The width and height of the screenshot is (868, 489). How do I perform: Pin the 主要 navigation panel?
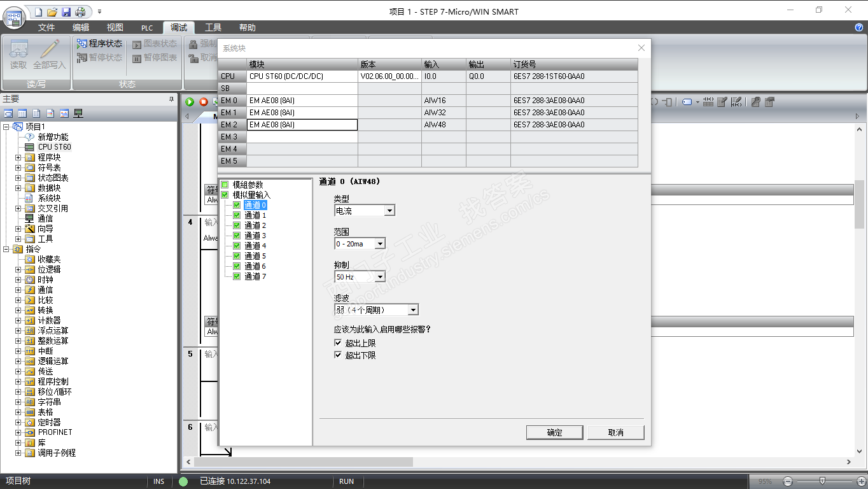coord(171,99)
